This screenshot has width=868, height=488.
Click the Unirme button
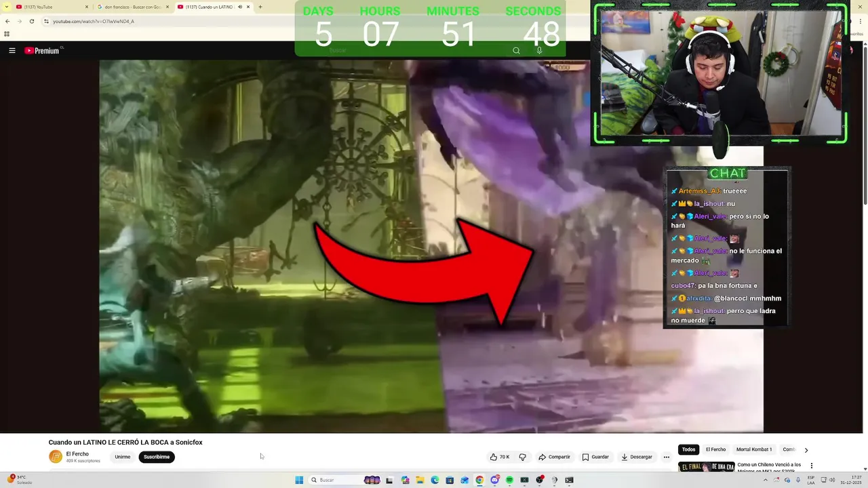pos(123,457)
